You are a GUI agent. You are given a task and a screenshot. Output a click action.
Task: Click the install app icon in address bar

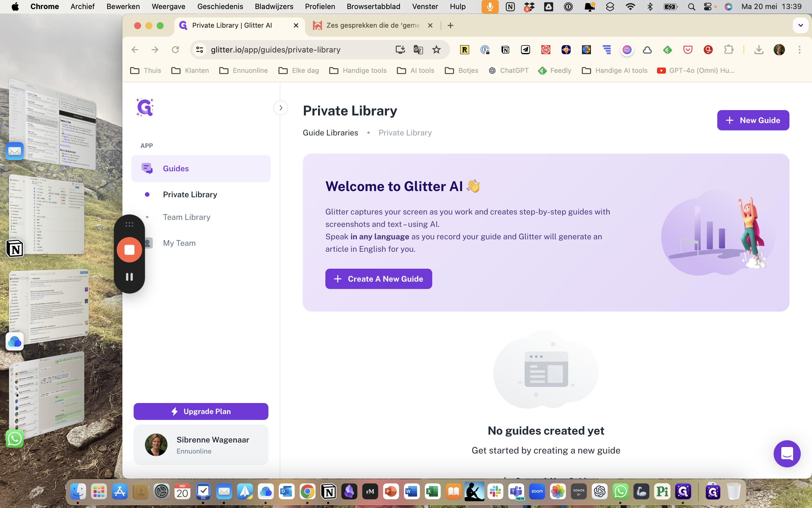400,50
